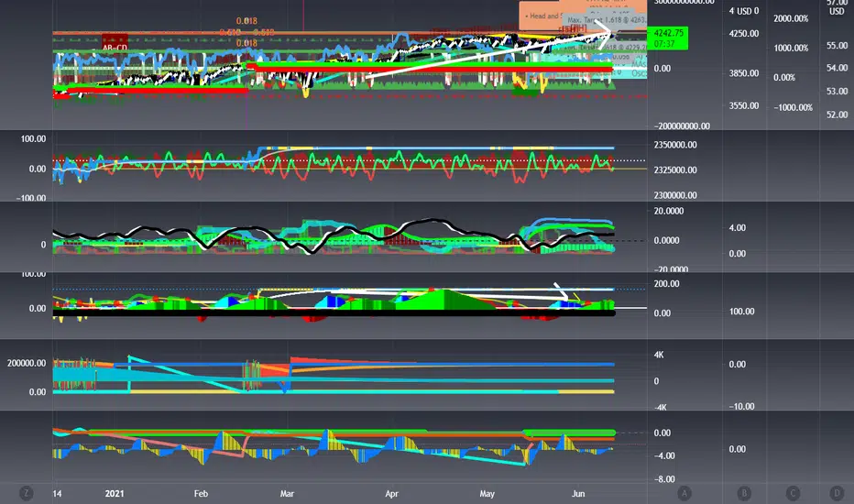The height and width of the screenshot is (504, 854).
Task: Click the C price scale button
Action: tap(793, 494)
